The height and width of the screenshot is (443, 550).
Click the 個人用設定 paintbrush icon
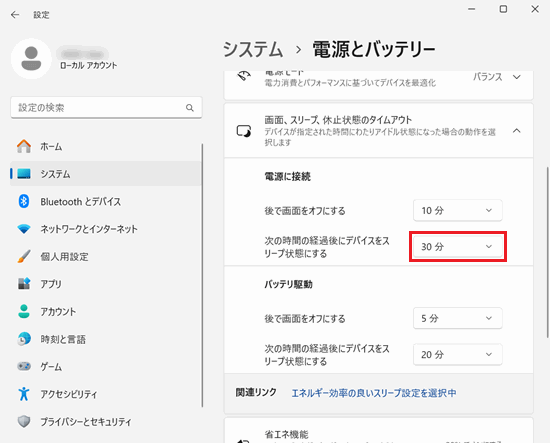coord(24,256)
